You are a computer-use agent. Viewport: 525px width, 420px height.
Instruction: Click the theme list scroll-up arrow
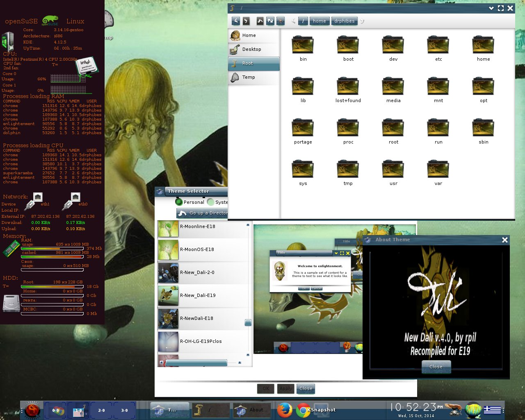[248, 225]
